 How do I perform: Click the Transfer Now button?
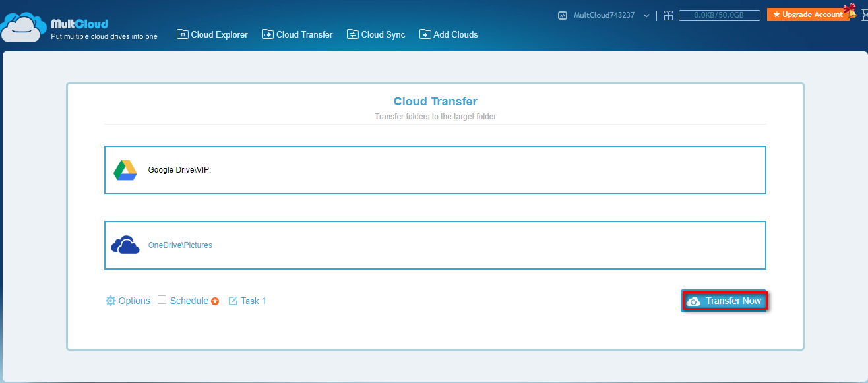point(725,301)
